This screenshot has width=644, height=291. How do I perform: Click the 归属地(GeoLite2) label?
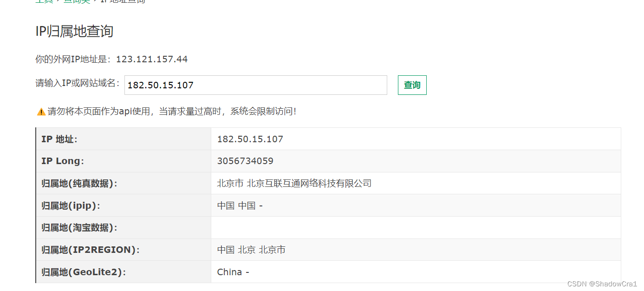(84, 272)
